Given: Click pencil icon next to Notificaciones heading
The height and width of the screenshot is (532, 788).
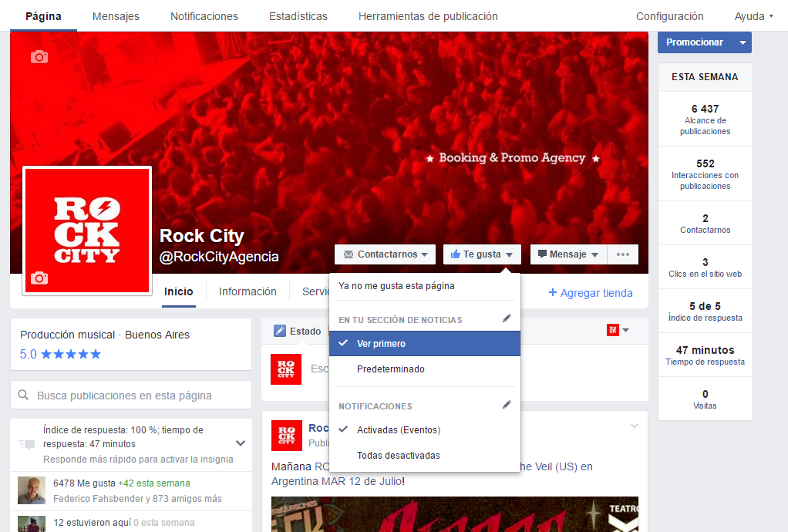Looking at the screenshot, I should pyautogui.click(x=507, y=405).
